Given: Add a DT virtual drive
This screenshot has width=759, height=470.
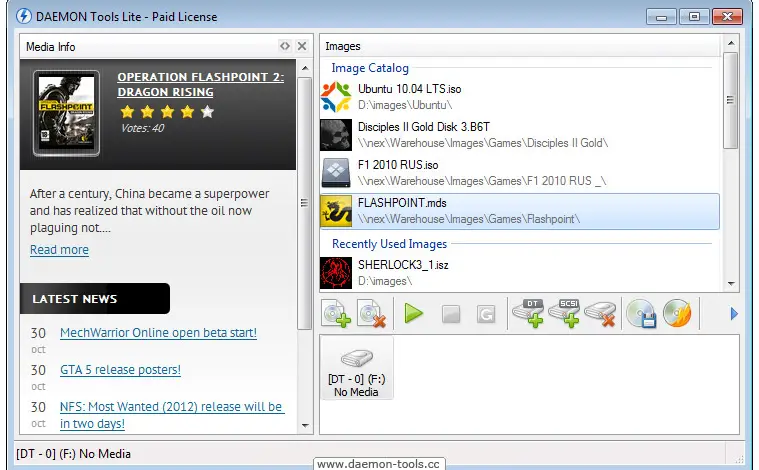Looking at the screenshot, I should (x=528, y=313).
